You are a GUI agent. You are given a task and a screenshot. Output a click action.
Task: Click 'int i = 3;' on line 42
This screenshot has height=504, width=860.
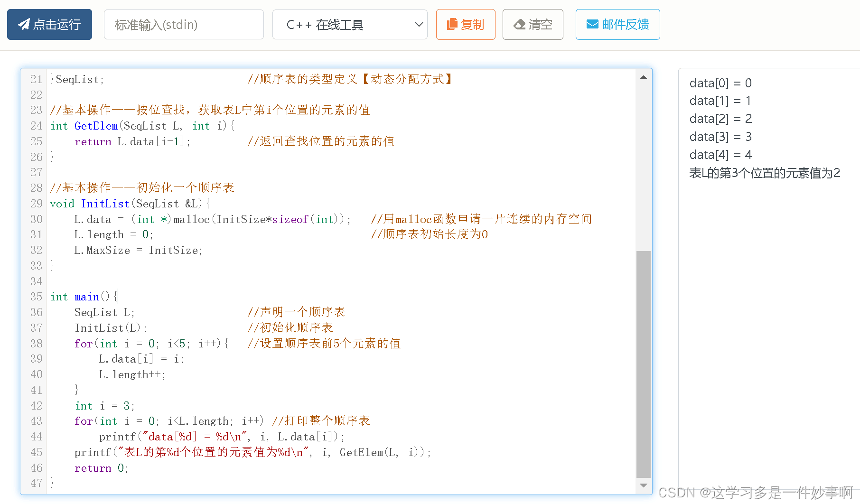coord(105,406)
